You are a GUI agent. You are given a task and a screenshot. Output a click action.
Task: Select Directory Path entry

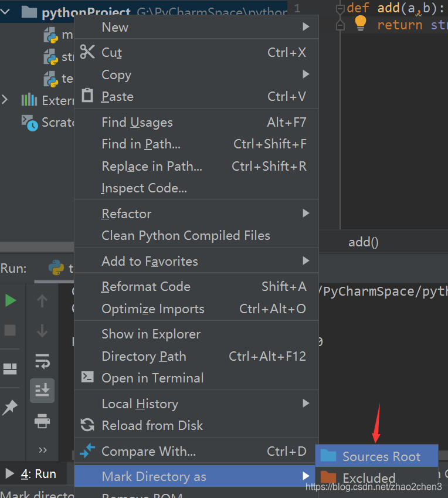(x=196, y=357)
